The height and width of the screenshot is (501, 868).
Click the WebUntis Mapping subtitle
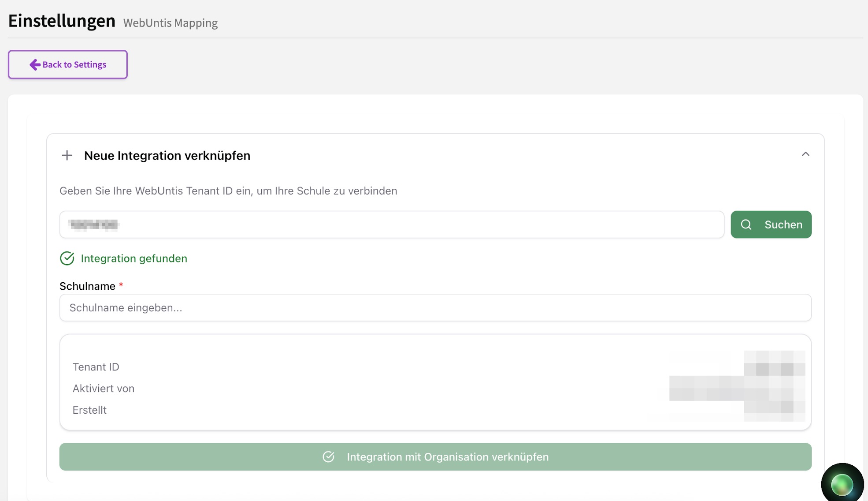pyautogui.click(x=170, y=23)
